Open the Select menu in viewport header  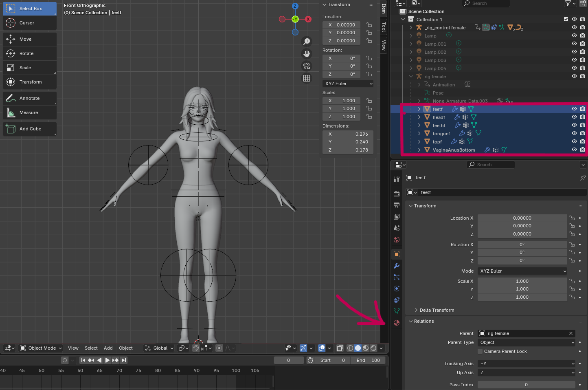tap(91, 348)
